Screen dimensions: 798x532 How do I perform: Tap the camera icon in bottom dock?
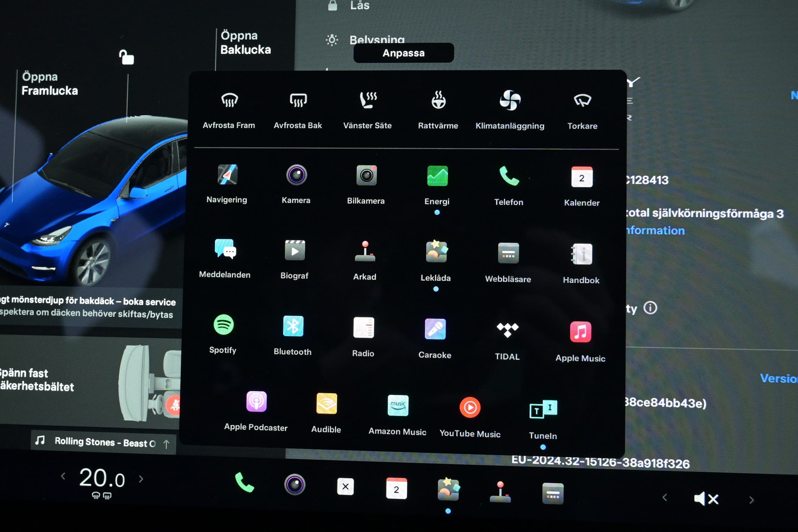pos(295,484)
